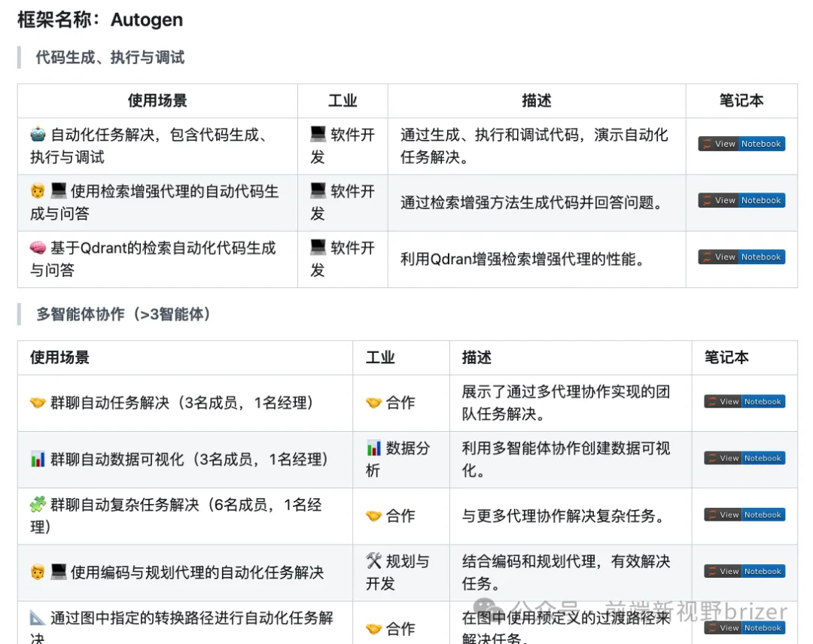Click 笔记本 header in second table
Viewport: 813px width, 644px height.
coord(726,357)
